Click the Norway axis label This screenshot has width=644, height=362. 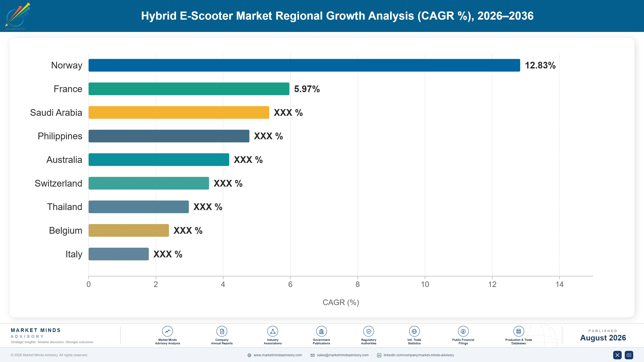point(67,65)
